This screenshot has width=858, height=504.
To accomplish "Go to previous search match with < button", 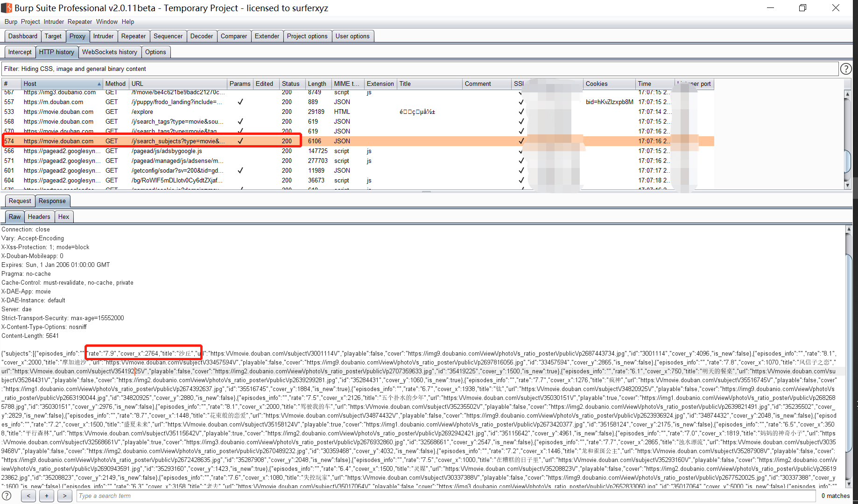I will (x=28, y=496).
